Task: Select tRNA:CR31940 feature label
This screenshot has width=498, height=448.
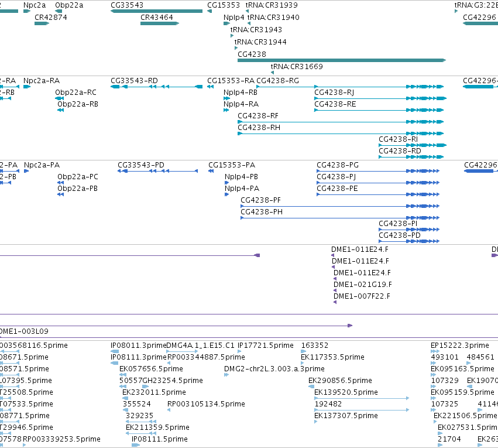Action: (273, 17)
